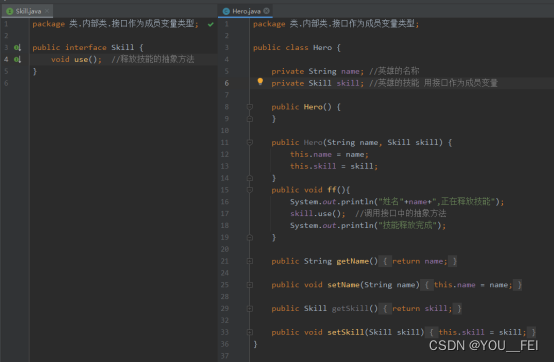Viewport: 554px width, 362px height.
Task: Expand the folded setSkill() method on line 33
Action: [250, 332]
